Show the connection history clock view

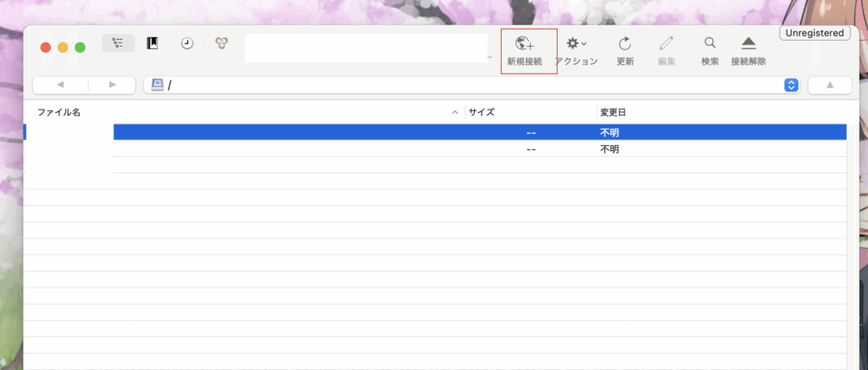[187, 43]
